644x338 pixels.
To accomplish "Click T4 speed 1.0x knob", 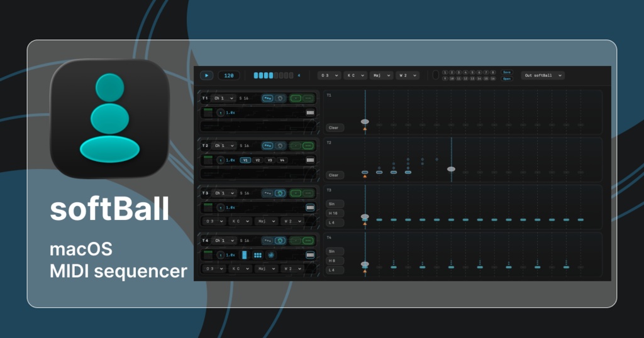I will [221, 255].
